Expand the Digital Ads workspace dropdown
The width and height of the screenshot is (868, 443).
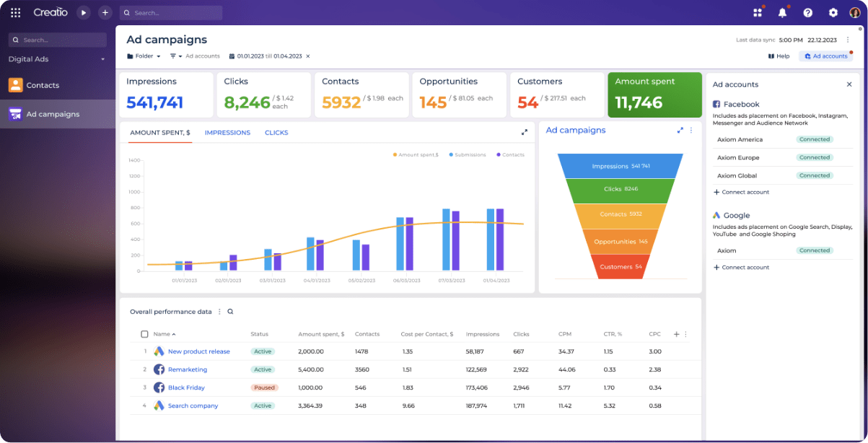[x=102, y=59]
